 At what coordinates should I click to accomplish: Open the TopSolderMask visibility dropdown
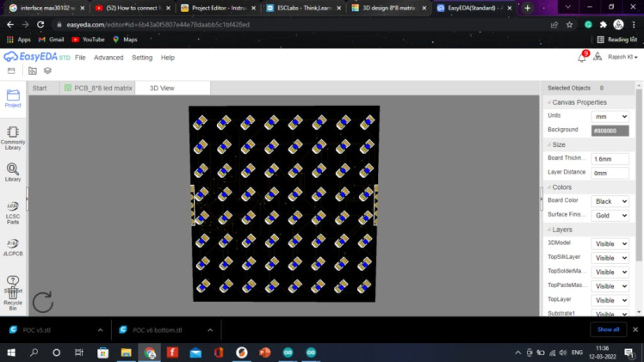tap(610, 273)
